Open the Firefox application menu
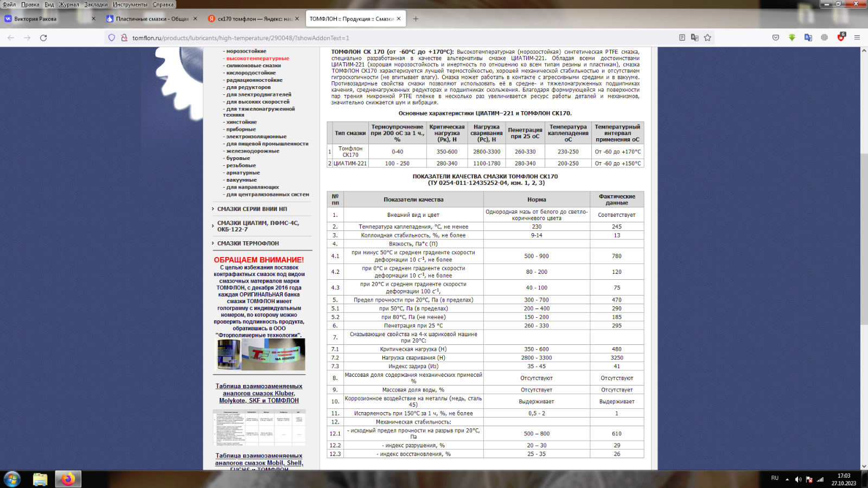This screenshot has width=868, height=488. (x=857, y=37)
